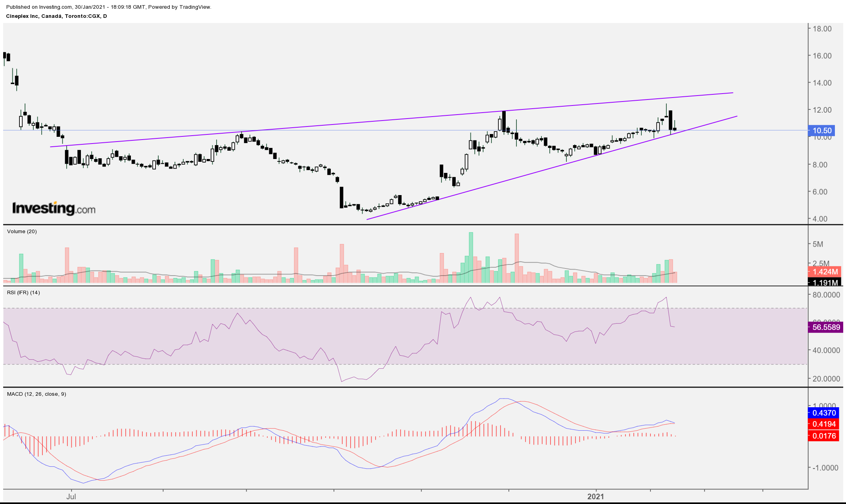Click the Published on Investing.com header text
Viewport: 846px width, 504px height.
tap(109, 7)
